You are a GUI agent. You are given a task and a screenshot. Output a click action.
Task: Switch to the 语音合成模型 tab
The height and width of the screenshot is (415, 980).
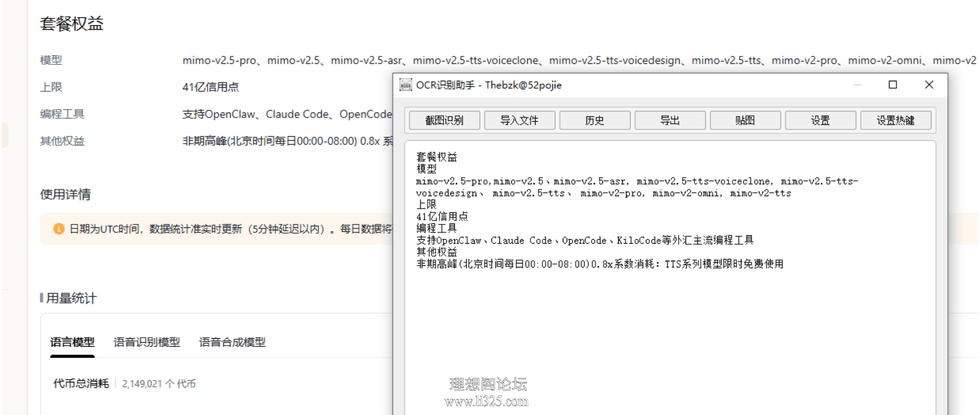(232, 342)
